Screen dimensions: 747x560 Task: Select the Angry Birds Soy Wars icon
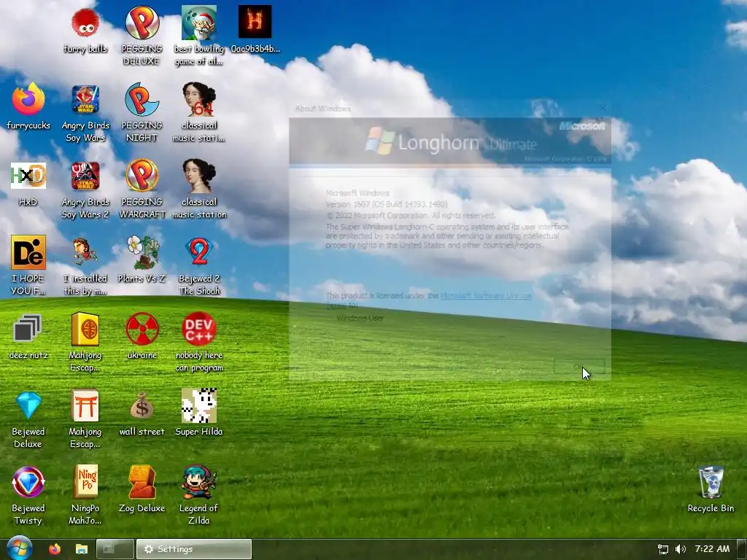(x=85, y=113)
